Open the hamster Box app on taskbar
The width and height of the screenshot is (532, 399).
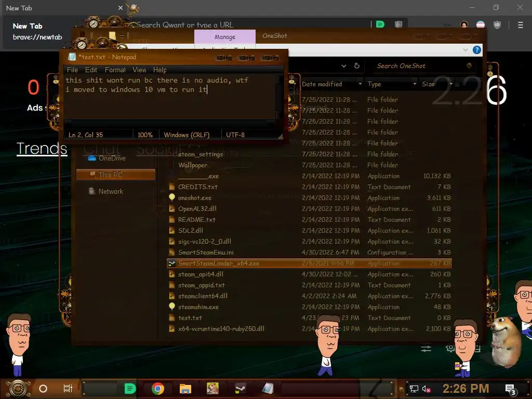click(x=212, y=389)
